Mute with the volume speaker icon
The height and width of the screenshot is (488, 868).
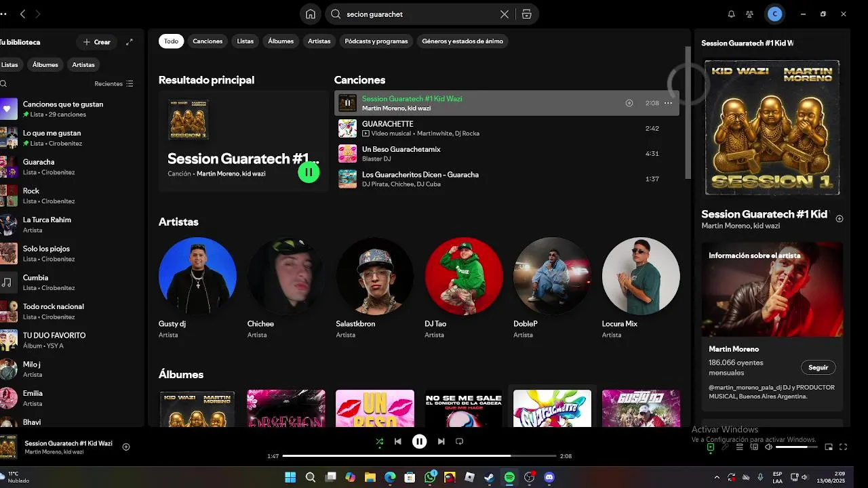click(x=768, y=447)
